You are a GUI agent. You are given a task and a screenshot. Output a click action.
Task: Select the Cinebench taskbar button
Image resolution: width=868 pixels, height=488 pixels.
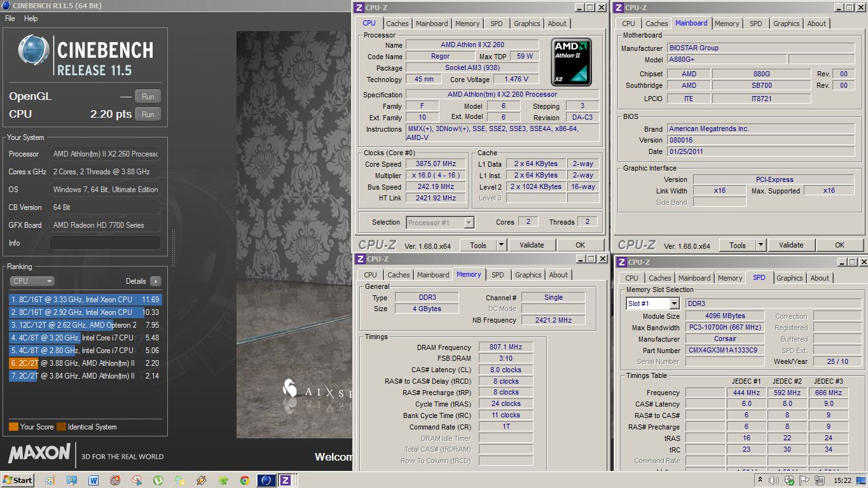pyautogui.click(x=266, y=480)
